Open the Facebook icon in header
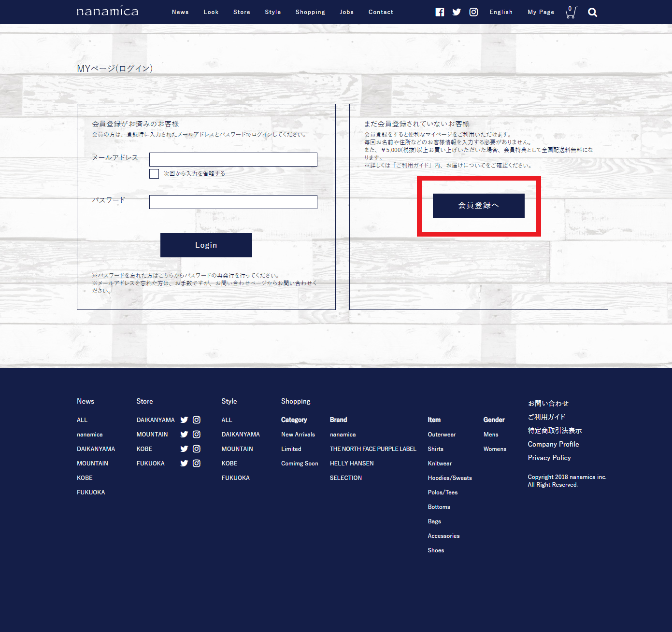Image resolution: width=672 pixels, height=632 pixels. point(440,12)
